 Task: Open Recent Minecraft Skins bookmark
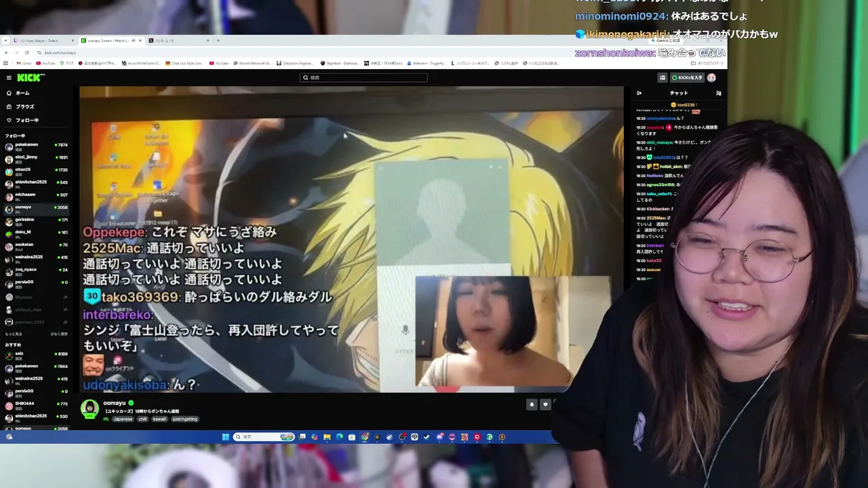pos(252,63)
